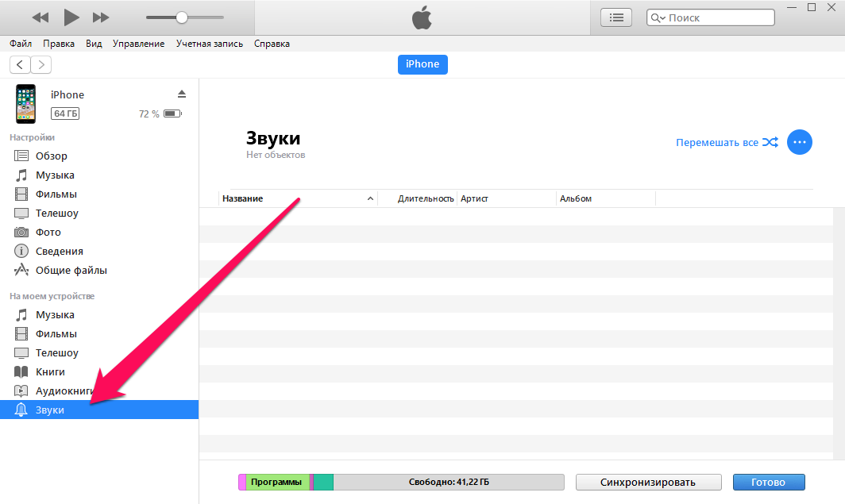Screen dimensions: 845x504
Task: Click the info icon for Сведения
Action: pos(21,251)
